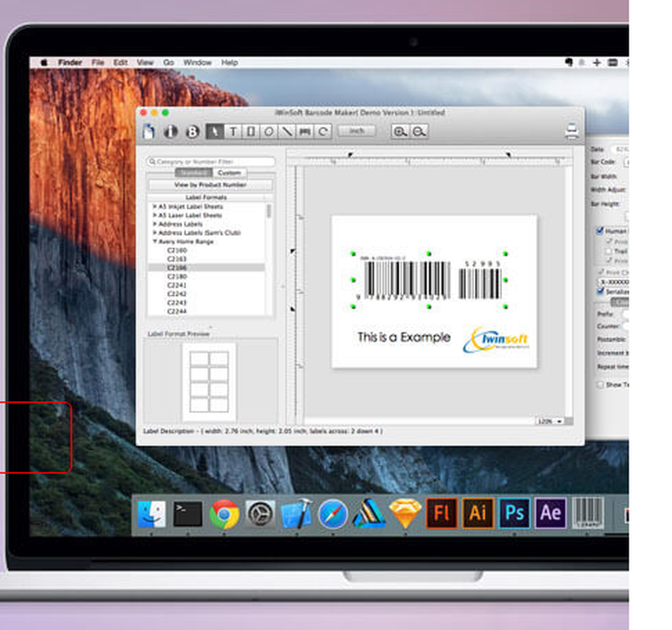Open the Finder menu
The height and width of the screenshot is (630, 672).
[70, 62]
